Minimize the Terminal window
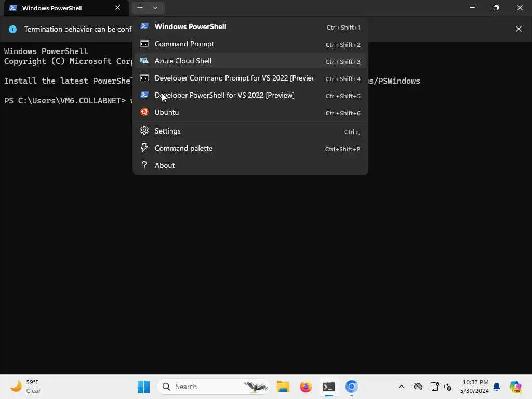The image size is (532, 399). (472, 7)
